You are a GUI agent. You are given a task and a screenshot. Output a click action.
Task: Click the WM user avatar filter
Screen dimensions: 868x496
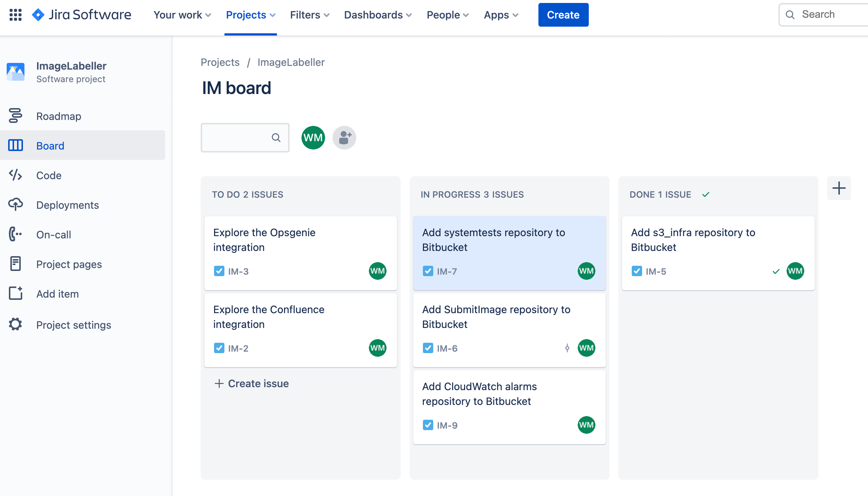(313, 138)
